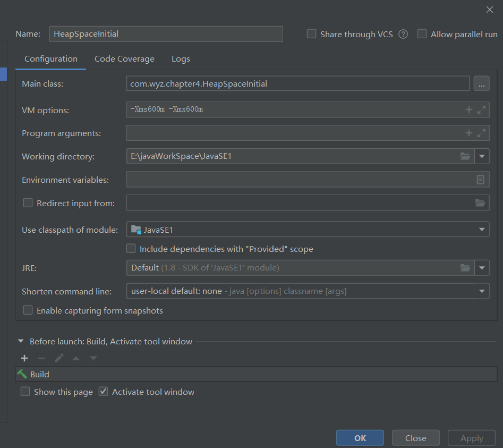Click the browse button next to Main class
This screenshot has height=448, width=503.
[x=481, y=83]
